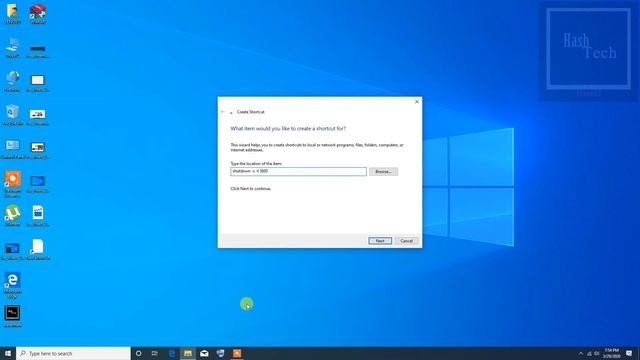Image resolution: width=640 pixels, height=360 pixels.
Task: Open Task View on the taskbar
Action: [155, 353]
